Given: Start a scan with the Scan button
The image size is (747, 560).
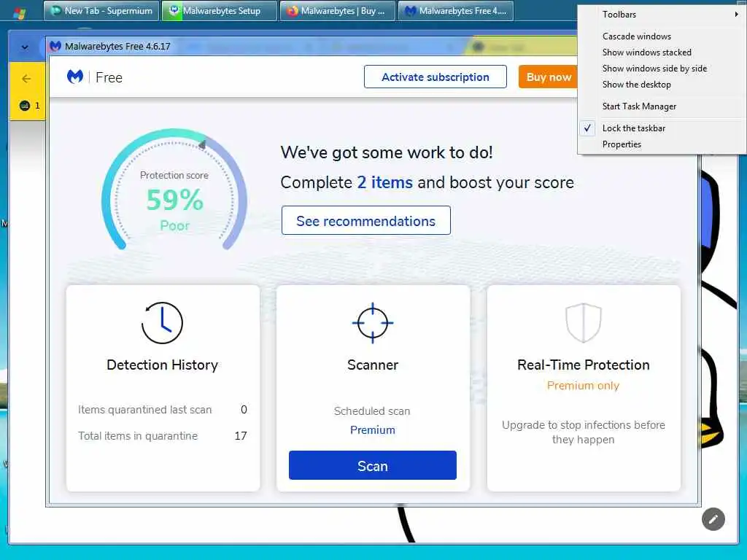Looking at the screenshot, I should [x=373, y=465].
